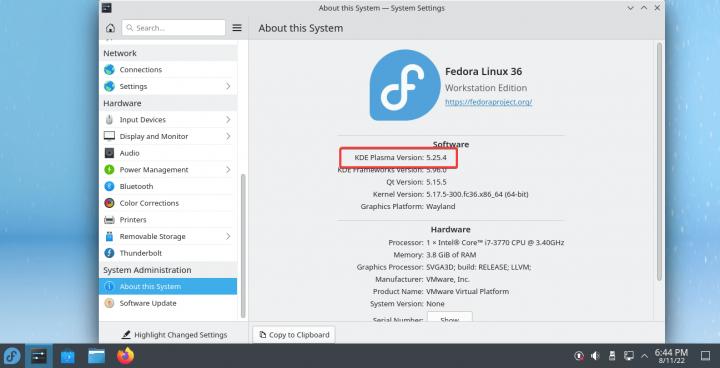Open the hamburger menu beside search
This screenshot has height=368, width=720.
coord(237,28)
